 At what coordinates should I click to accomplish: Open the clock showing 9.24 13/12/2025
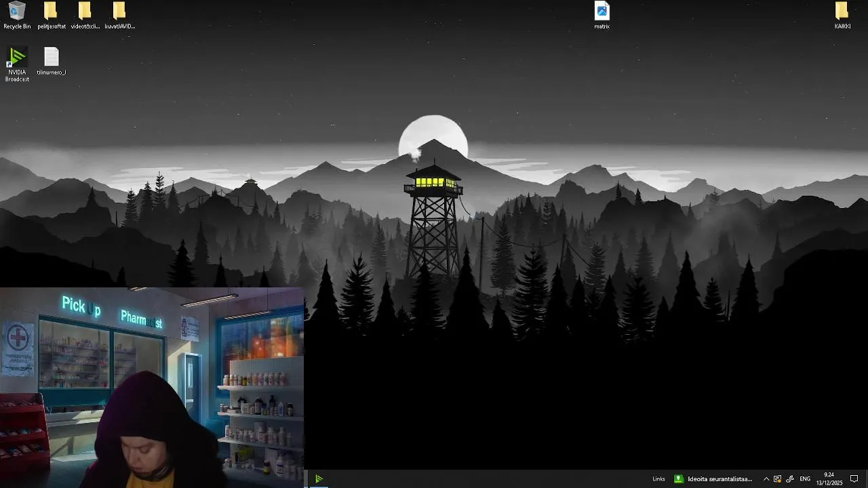pyautogui.click(x=829, y=479)
